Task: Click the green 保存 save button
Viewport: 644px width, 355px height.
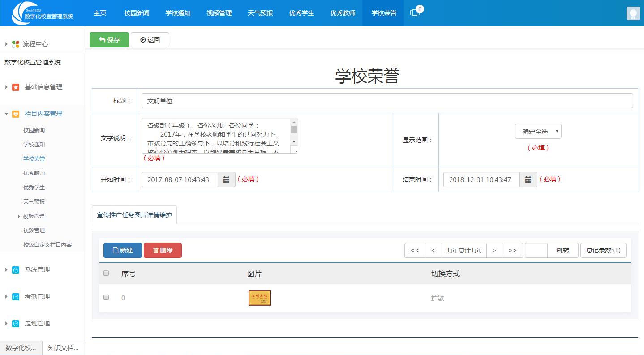Action: pyautogui.click(x=109, y=39)
